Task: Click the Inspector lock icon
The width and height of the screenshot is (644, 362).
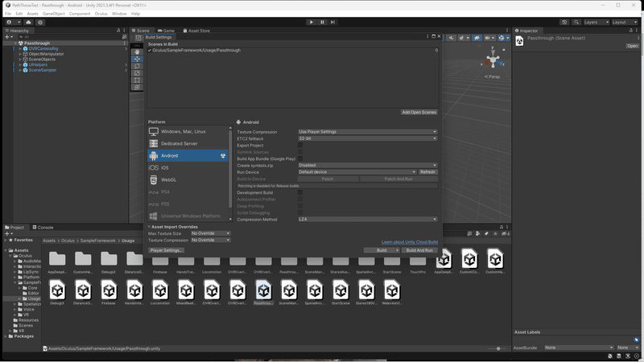Action: 631,31
